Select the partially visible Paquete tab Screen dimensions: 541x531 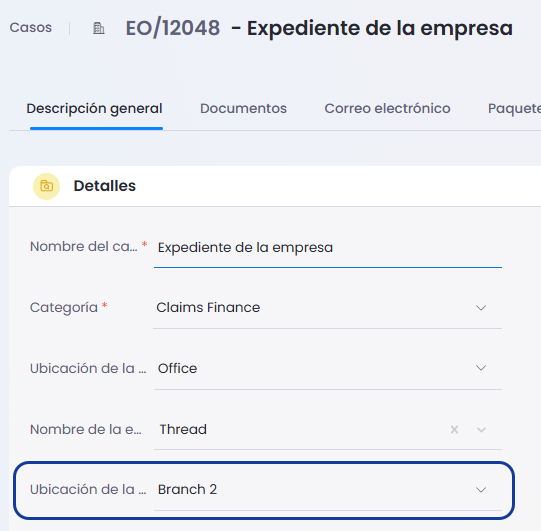pos(514,109)
